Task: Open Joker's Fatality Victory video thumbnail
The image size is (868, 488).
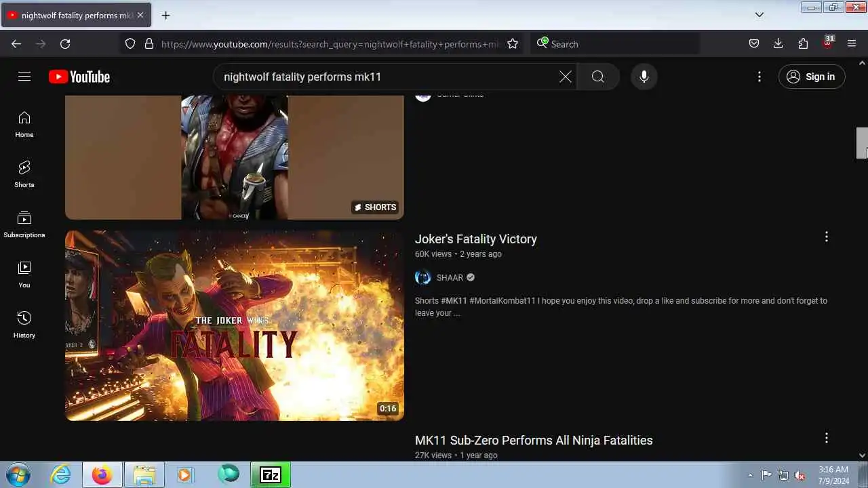Action: click(x=235, y=325)
